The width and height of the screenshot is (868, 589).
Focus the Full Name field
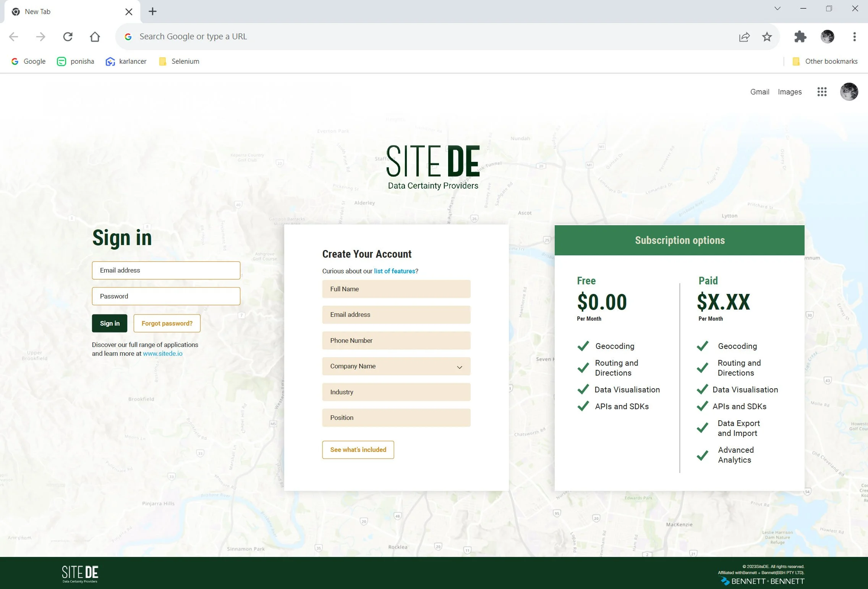point(396,289)
